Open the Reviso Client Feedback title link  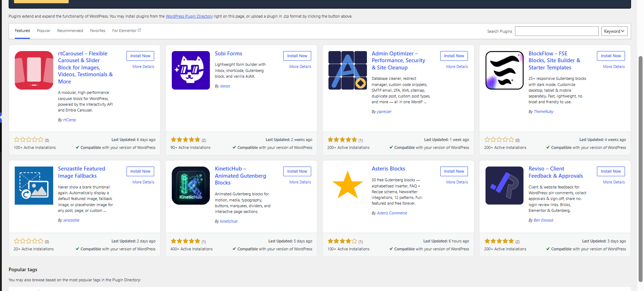[x=556, y=172]
